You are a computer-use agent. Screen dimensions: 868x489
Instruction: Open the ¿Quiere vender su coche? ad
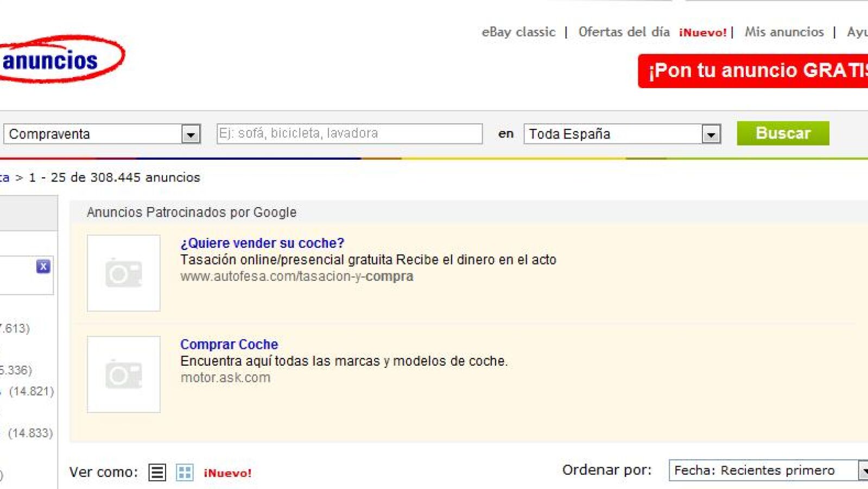coord(262,243)
